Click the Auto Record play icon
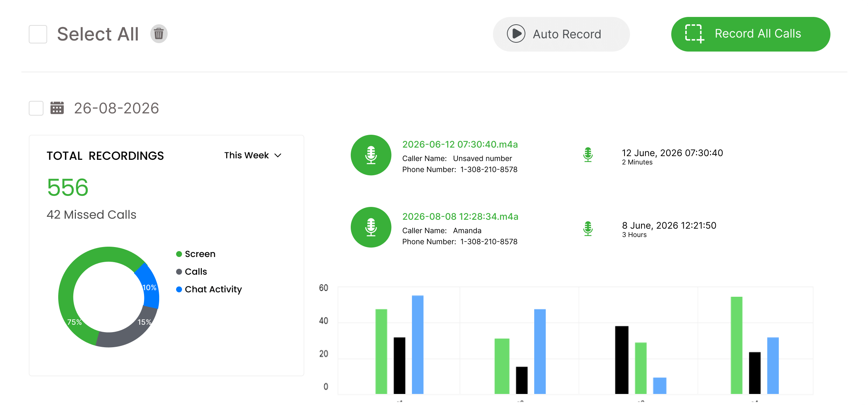The width and height of the screenshot is (868, 405). tap(516, 34)
